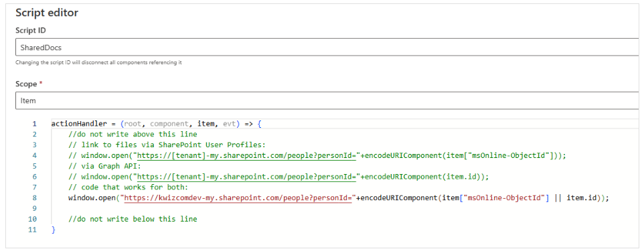Click line number 11 in the gutter
Viewport: 644px width, 249px height.
(33, 230)
